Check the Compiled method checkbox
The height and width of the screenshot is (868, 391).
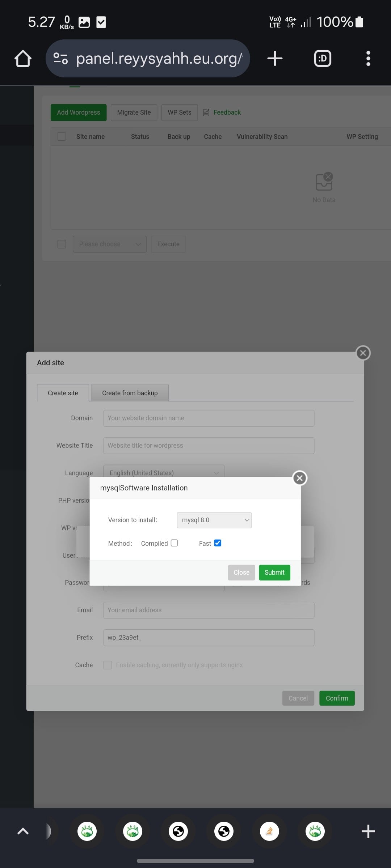tap(175, 543)
